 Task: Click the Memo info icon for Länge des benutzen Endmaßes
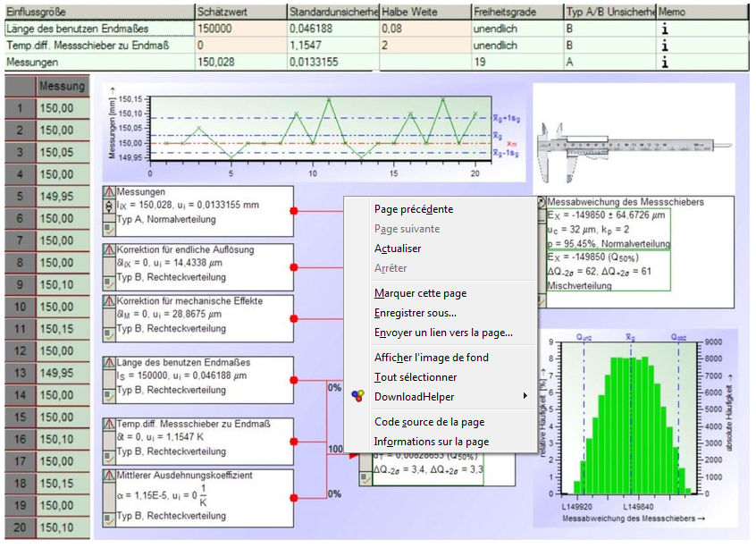(666, 29)
